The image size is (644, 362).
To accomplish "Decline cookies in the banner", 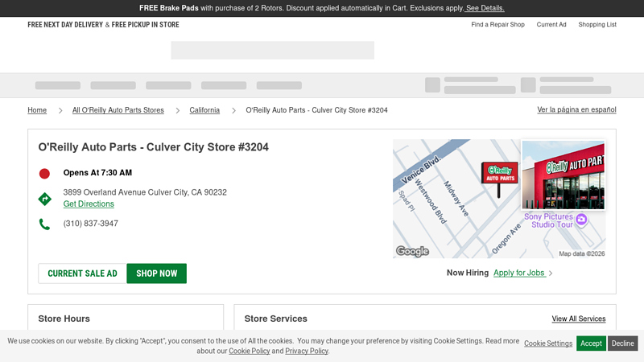I will (622, 343).
